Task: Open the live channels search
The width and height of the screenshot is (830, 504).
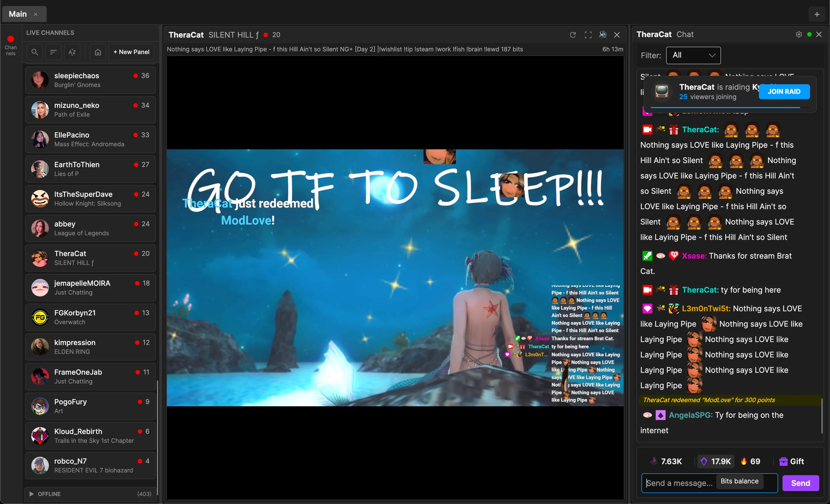Action: point(34,52)
